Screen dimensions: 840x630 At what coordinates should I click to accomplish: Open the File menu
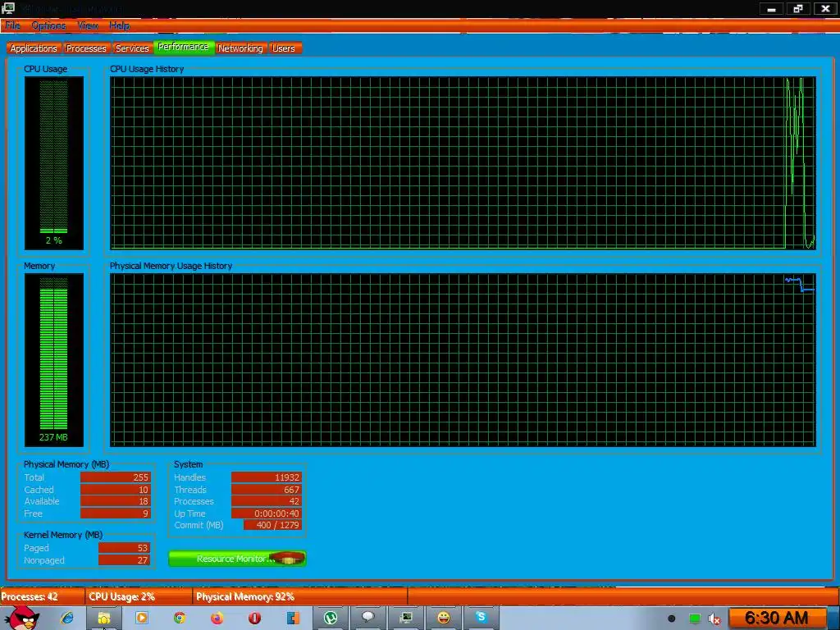(x=12, y=25)
